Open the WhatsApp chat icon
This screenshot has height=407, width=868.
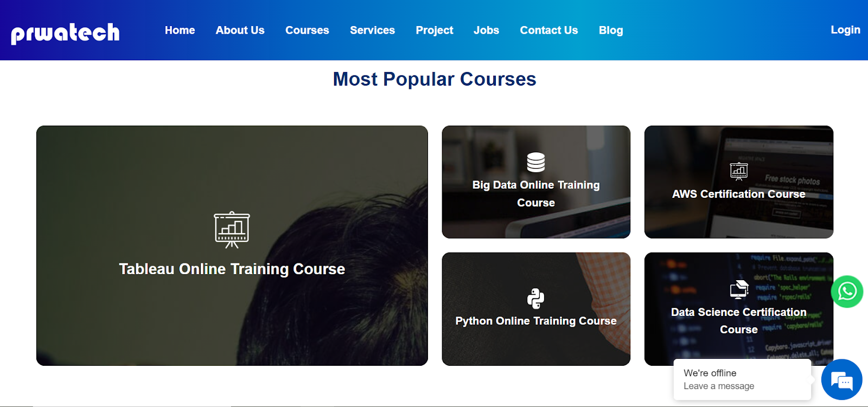pyautogui.click(x=847, y=292)
